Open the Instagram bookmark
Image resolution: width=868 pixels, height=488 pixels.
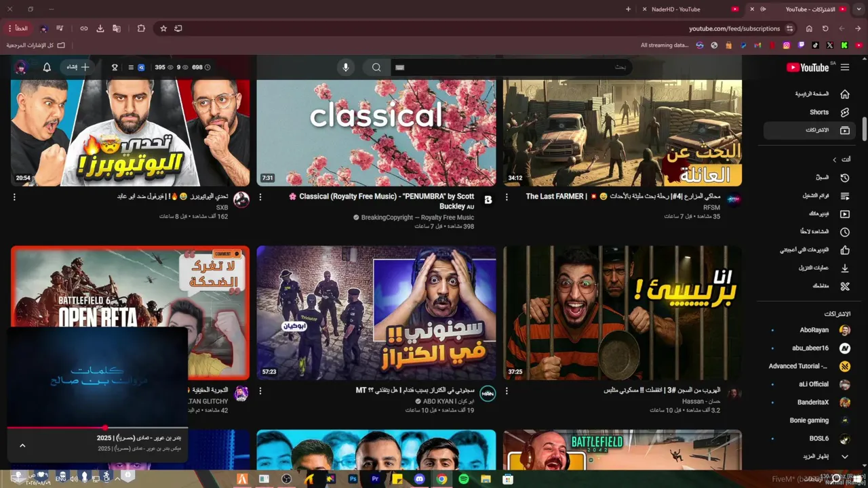point(787,45)
